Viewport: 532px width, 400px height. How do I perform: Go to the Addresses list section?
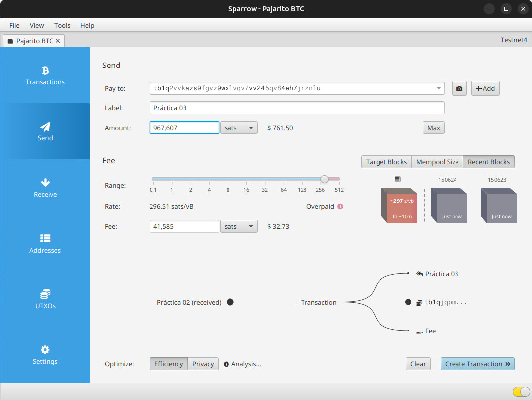(x=45, y=243)
